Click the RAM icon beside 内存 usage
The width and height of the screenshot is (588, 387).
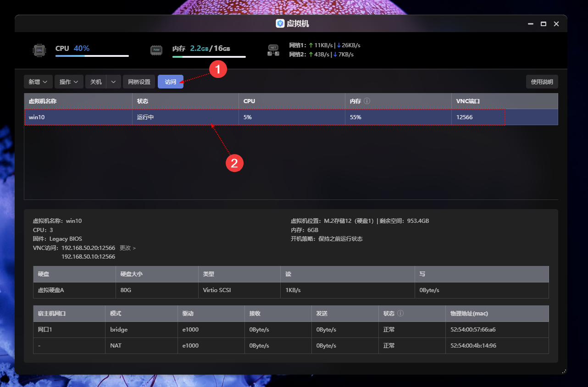pos(156,50)
